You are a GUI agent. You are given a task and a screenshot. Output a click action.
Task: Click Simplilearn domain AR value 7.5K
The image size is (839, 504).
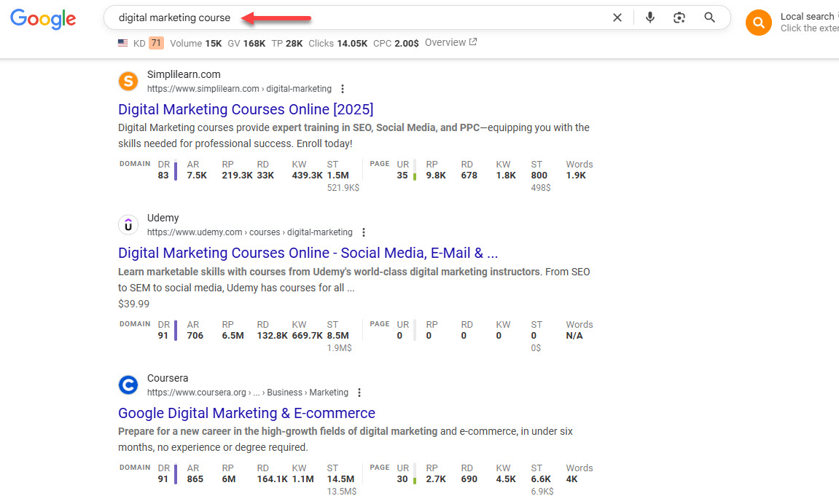pos(197,176)
